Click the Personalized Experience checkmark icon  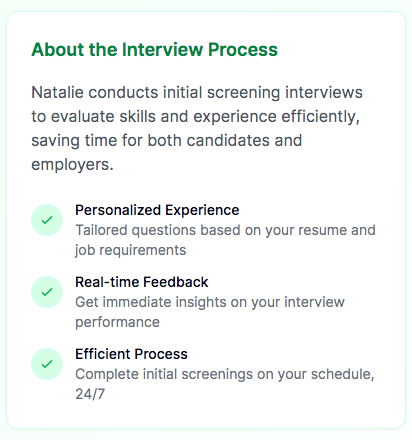[x=47, y=220]
